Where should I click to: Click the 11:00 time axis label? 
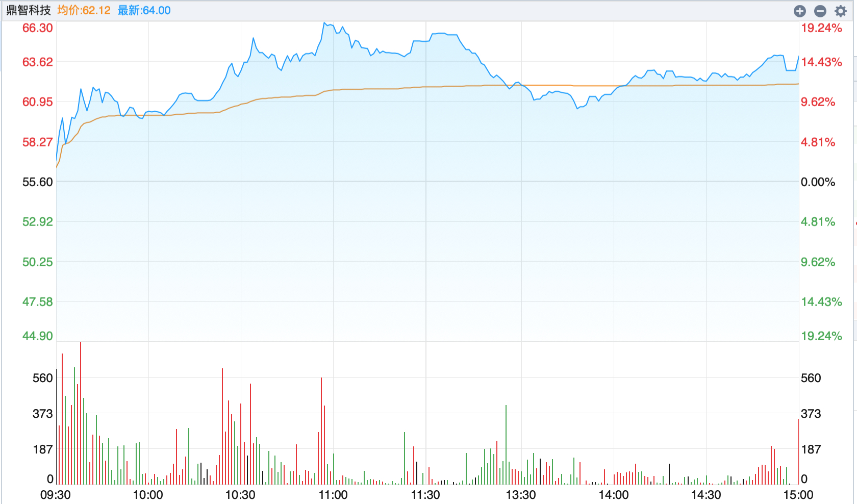333,495
